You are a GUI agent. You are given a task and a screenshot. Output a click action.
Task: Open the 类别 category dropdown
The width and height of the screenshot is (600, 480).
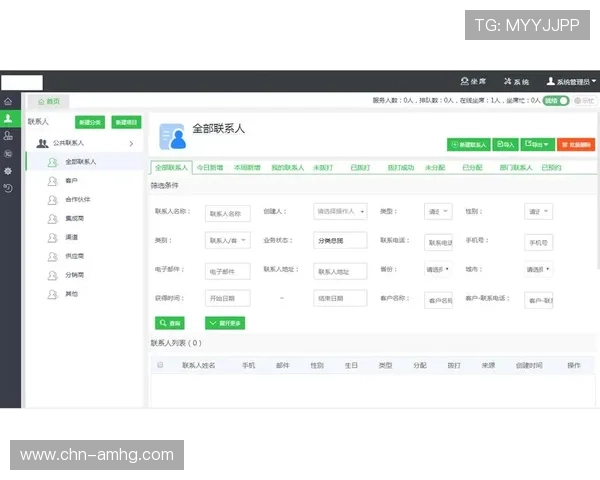[228, 240]
